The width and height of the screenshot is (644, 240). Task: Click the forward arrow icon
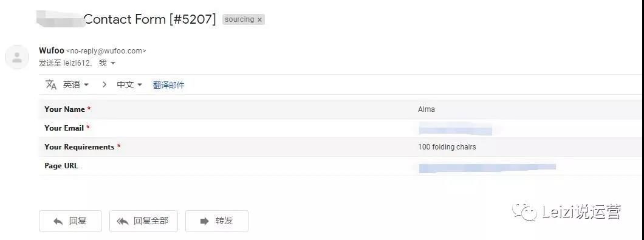(x=204, y=221)
